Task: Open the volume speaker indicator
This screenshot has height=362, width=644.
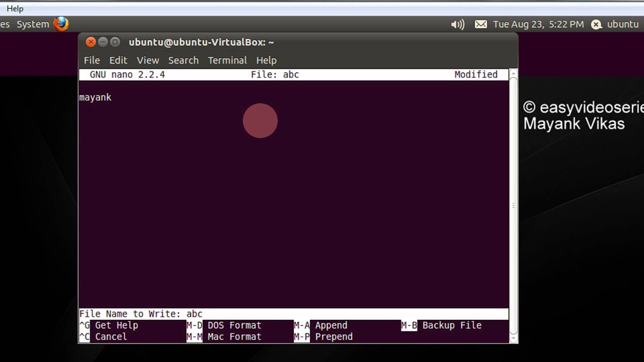Action: point(457,24)
